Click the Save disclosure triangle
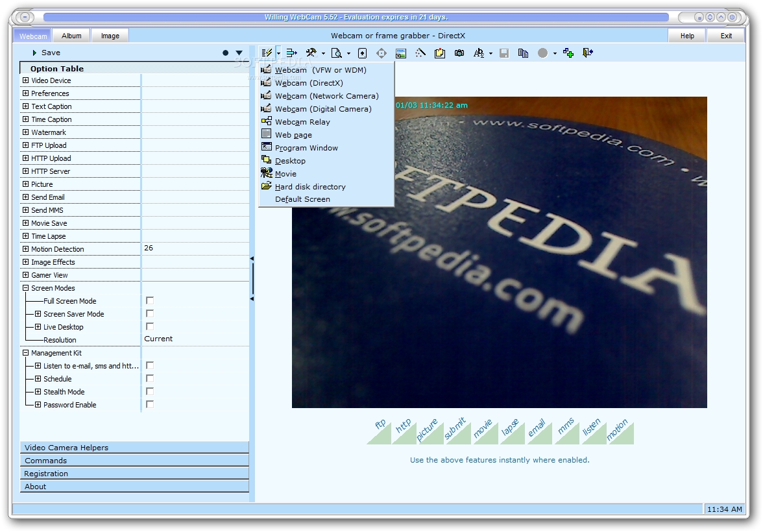The width and height of the screenshot is (763, 532). tap(34, 53)
